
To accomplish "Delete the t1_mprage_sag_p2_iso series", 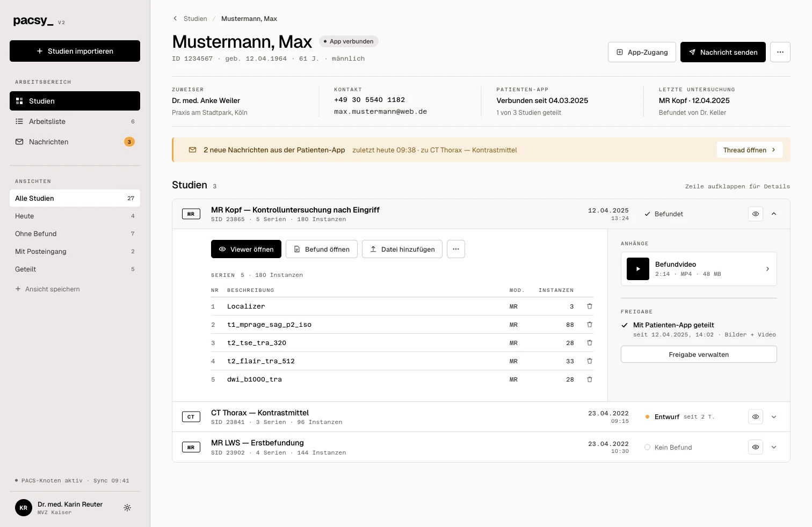I will 589,325.
